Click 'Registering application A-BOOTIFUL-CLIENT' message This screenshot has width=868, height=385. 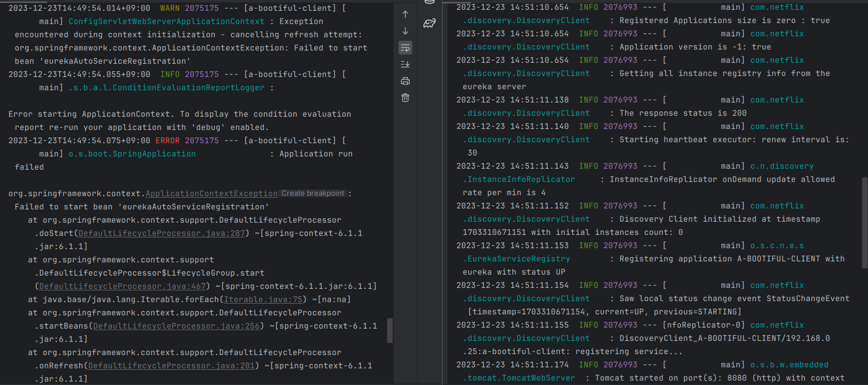732,259
